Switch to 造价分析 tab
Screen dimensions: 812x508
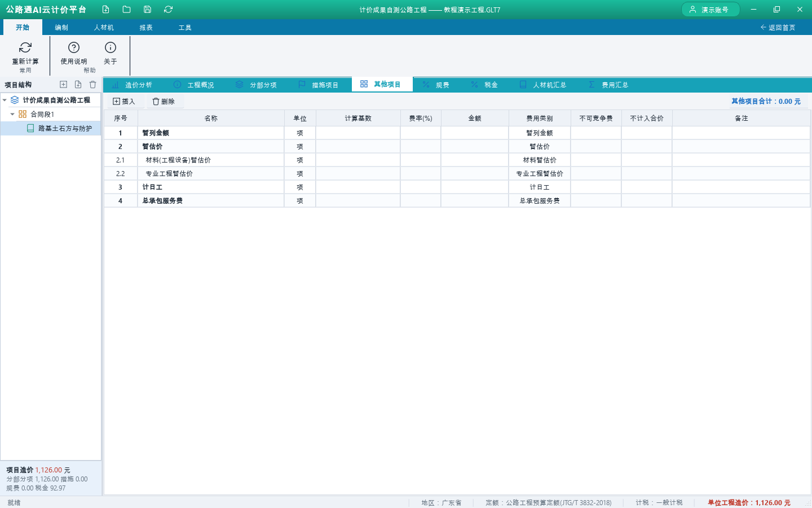[x=132, y=85]
